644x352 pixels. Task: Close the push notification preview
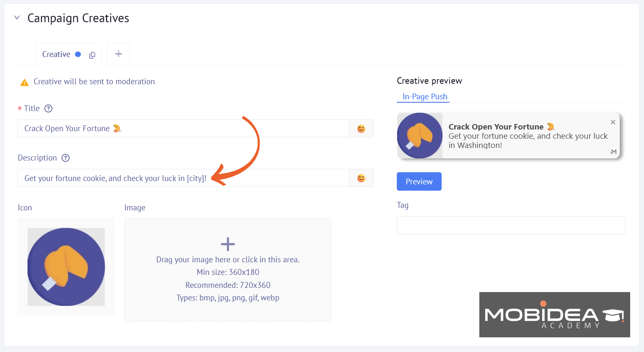(613, 122)
